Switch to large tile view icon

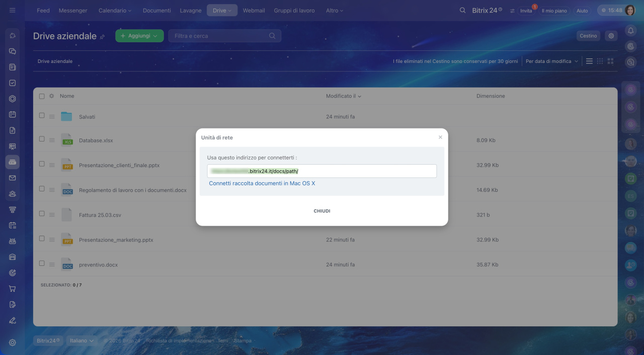pos(610,61)
